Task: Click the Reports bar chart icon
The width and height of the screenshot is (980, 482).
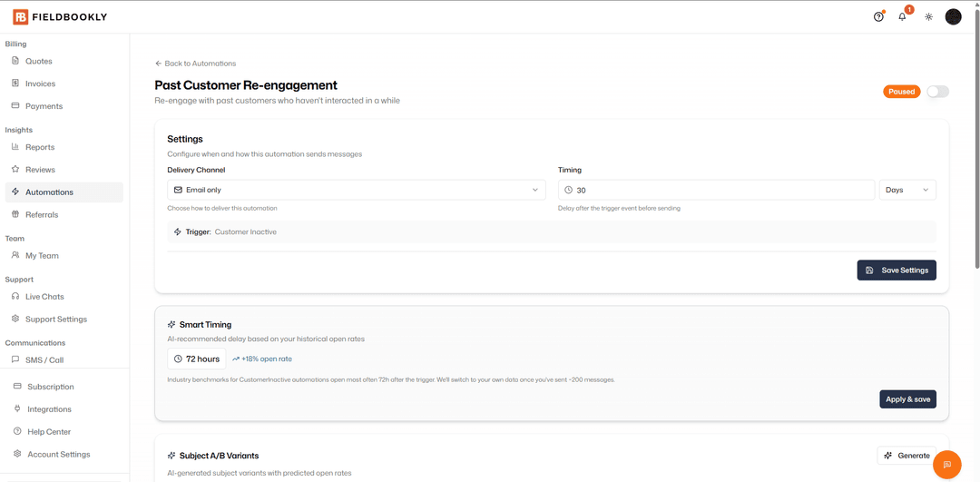Action: tap(15, 147)
